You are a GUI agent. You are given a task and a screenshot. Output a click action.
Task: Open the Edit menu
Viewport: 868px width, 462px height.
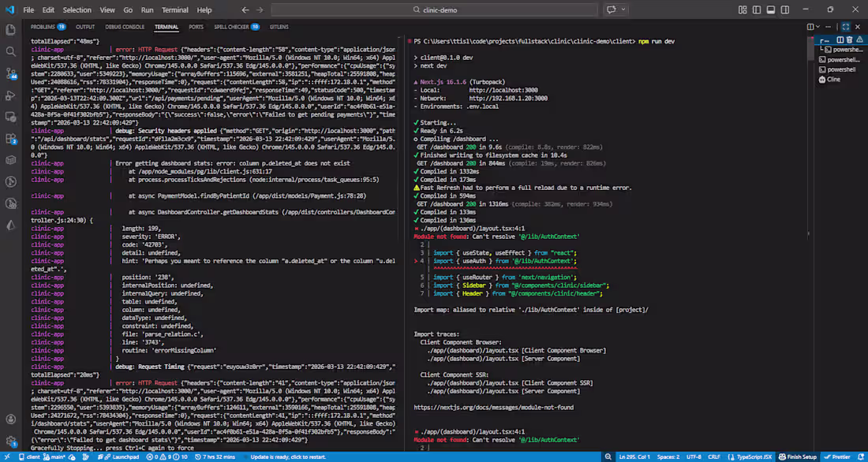[x=48, y=10]
